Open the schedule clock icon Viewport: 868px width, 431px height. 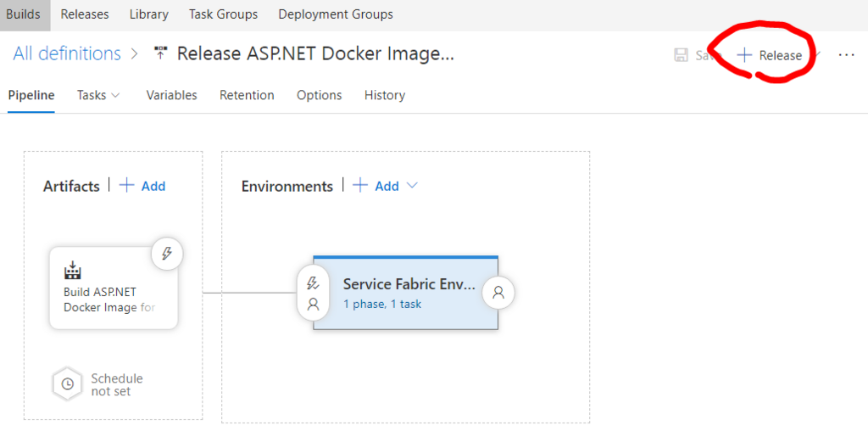[x=68, y=383]
